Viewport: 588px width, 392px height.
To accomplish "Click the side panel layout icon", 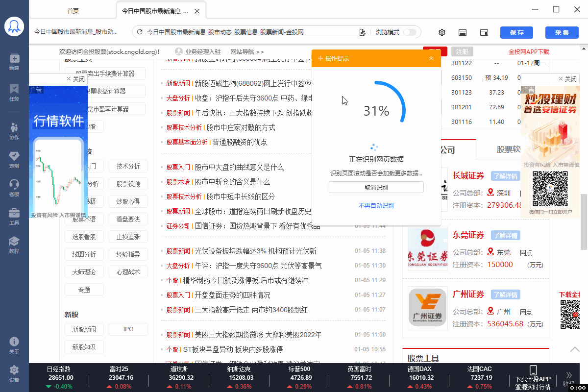I will point(484,32).
